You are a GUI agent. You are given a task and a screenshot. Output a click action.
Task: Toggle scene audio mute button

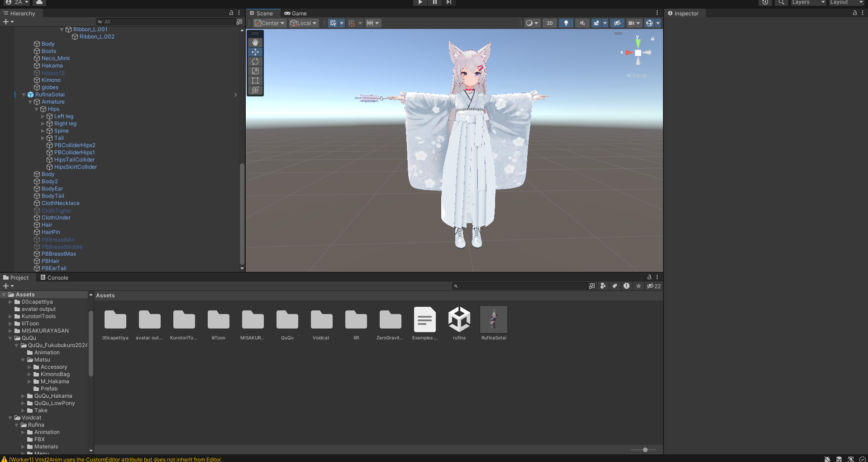pos(582,23)
